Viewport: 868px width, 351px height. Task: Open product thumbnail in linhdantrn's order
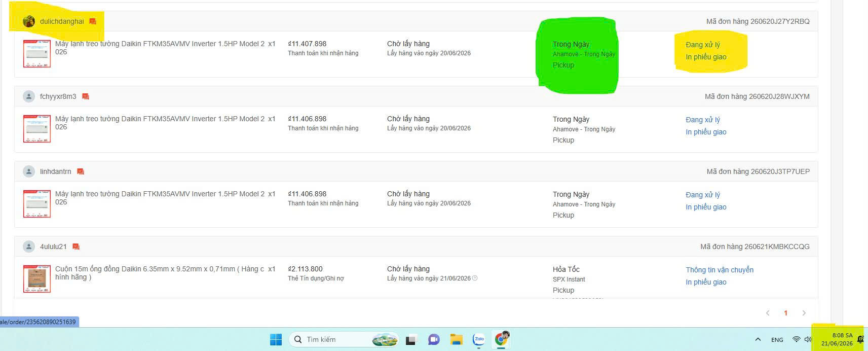point(37,204)
